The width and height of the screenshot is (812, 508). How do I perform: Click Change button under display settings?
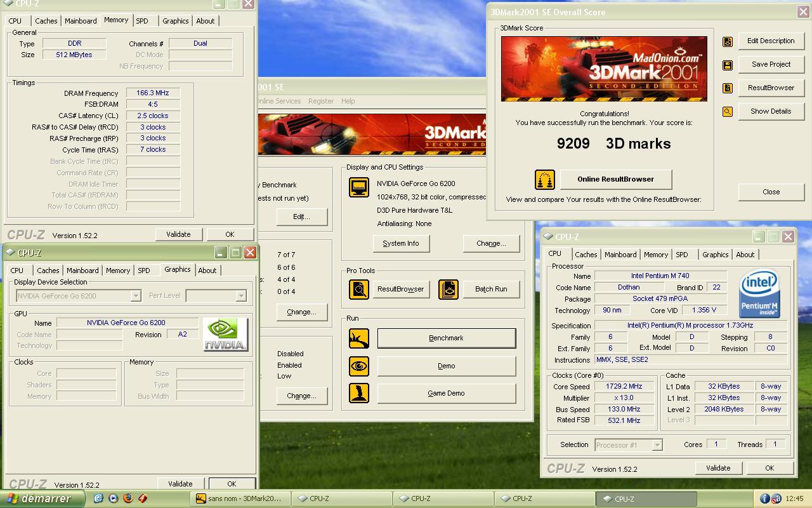click(x=491, y=244)
